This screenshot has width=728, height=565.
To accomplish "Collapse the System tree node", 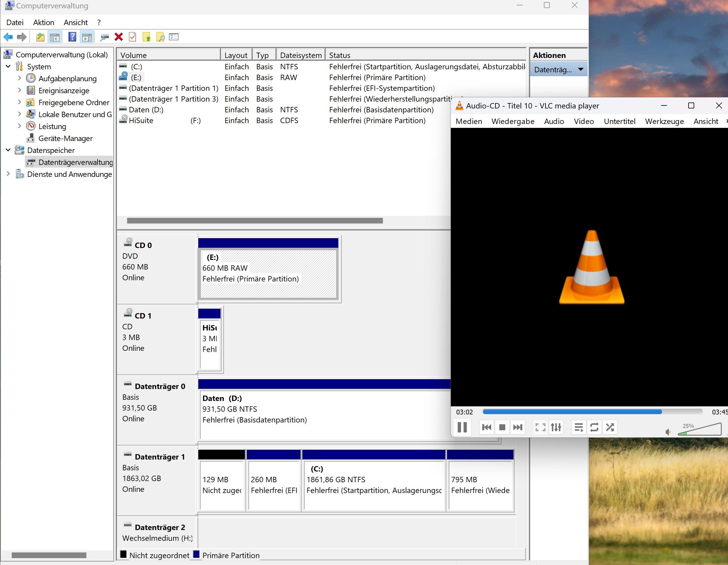I will click(x=8, y=67).
